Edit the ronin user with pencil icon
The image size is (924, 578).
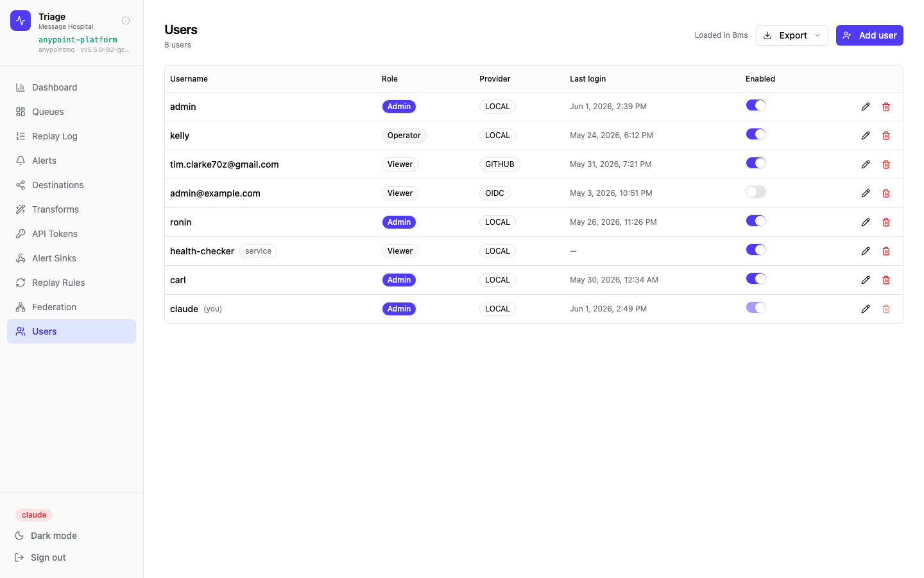tap(866, 222)
